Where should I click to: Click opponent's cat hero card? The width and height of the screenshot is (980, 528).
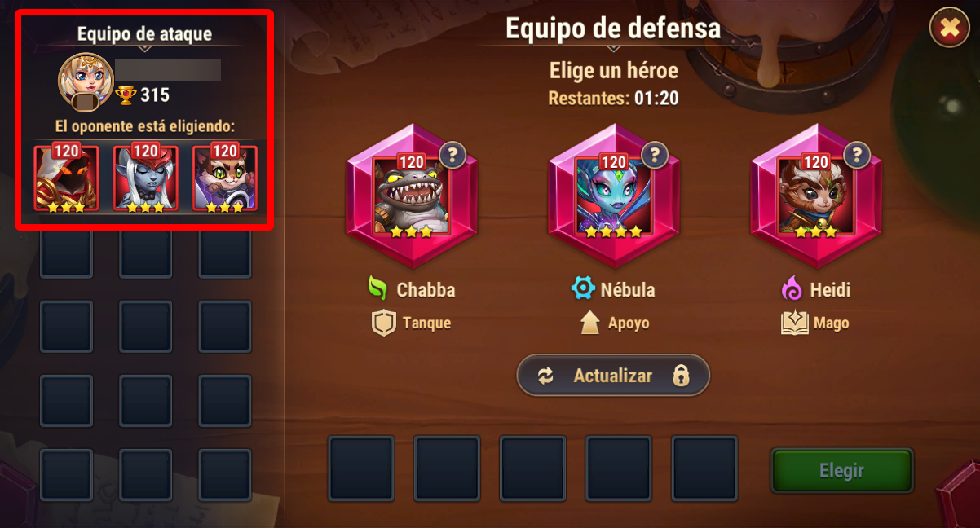click(x=224, y=178)
